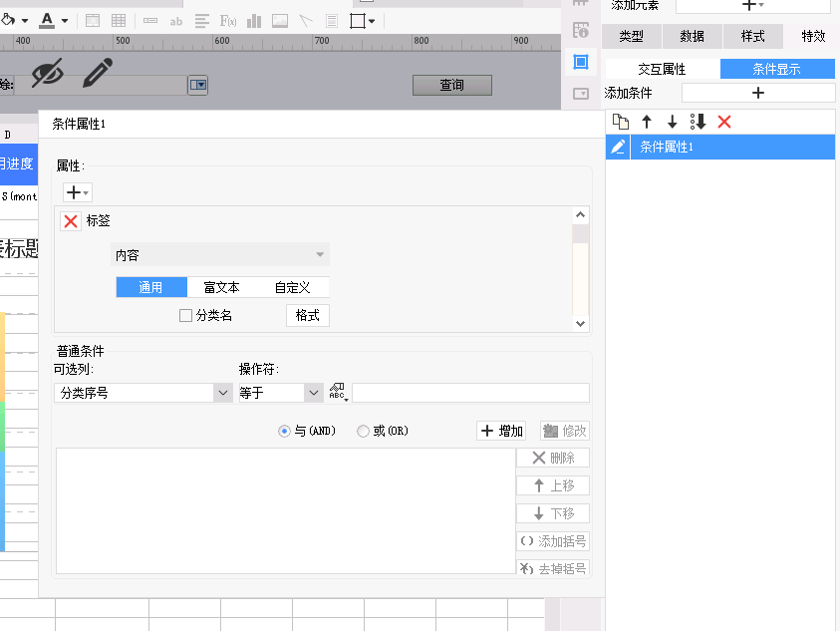Screen dimensions: 840x631
Task: Click the merge cells toolbar icon
Action: pos(93,21)
